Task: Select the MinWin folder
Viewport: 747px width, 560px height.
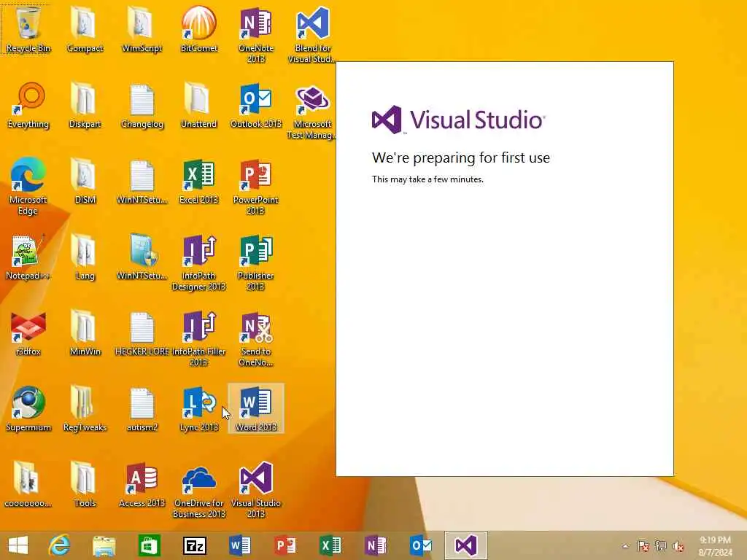Action: [85, 332]
